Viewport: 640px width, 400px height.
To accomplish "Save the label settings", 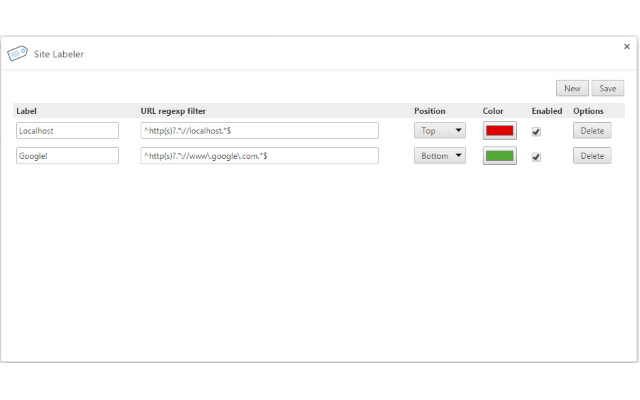I will pos(607,88).
